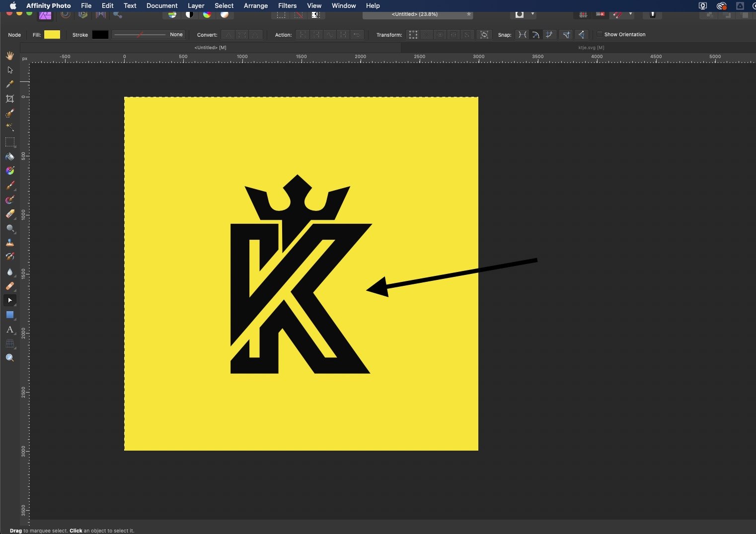This screenshot has width=756, height=534.
Task: Select the Mesh Warp grid tool
Action: pyautogui.click(x=10, y=343)
